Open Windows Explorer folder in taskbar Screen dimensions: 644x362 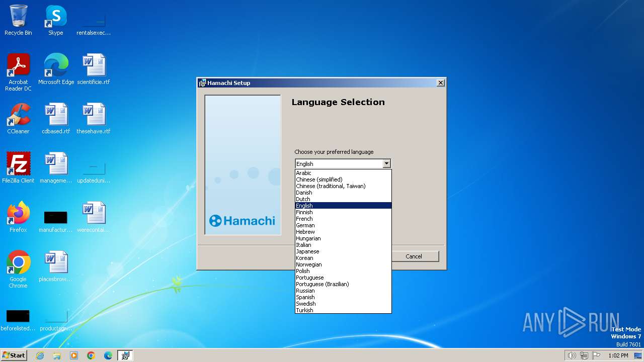[57, 355]
